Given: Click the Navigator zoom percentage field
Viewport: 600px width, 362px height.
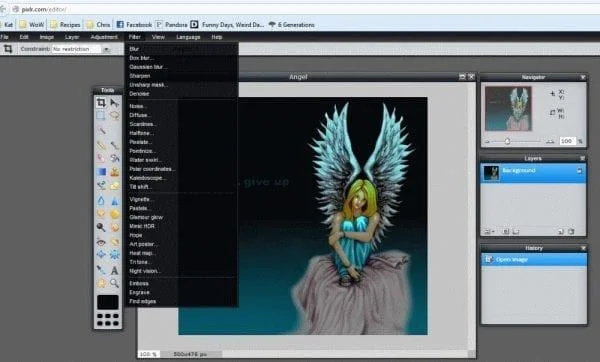Looking at the screenshot, I should [x=567, y=141].
